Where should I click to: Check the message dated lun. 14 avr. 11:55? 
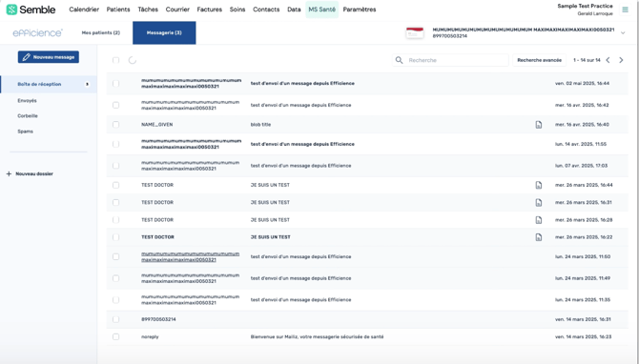[x=115, y=144]
